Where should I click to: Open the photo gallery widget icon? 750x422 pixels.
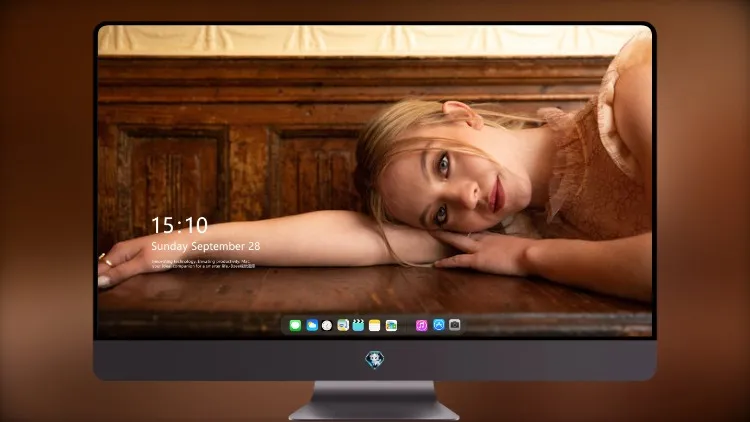click(x=391, y=325)
